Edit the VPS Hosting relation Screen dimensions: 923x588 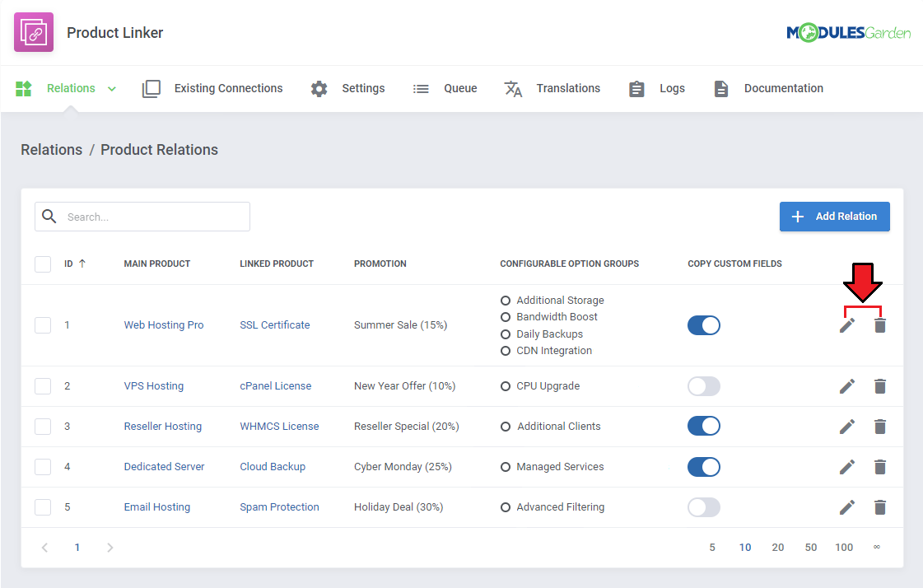[x=847, y=386]
